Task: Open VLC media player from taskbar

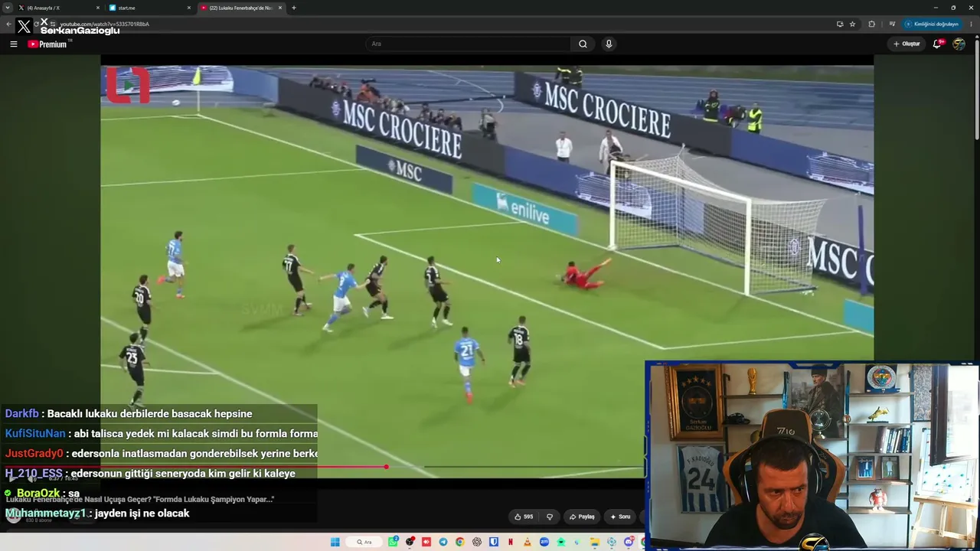Action: click(528, 542)
